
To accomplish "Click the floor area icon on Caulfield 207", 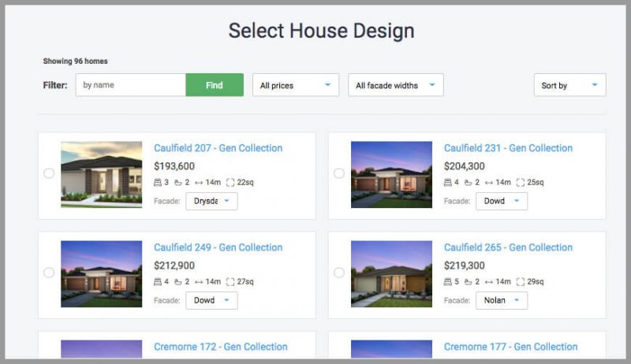I will click(x=230, y=183).
